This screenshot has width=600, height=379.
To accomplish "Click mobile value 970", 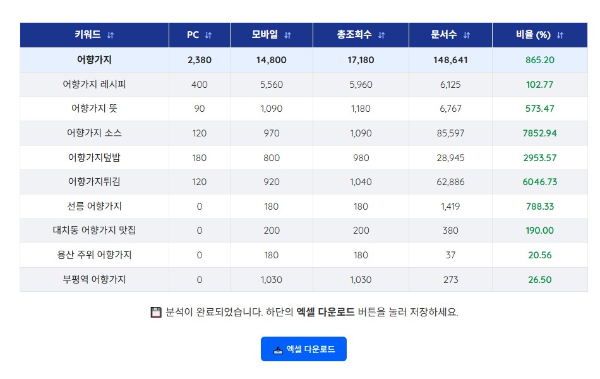I will 271,133.
